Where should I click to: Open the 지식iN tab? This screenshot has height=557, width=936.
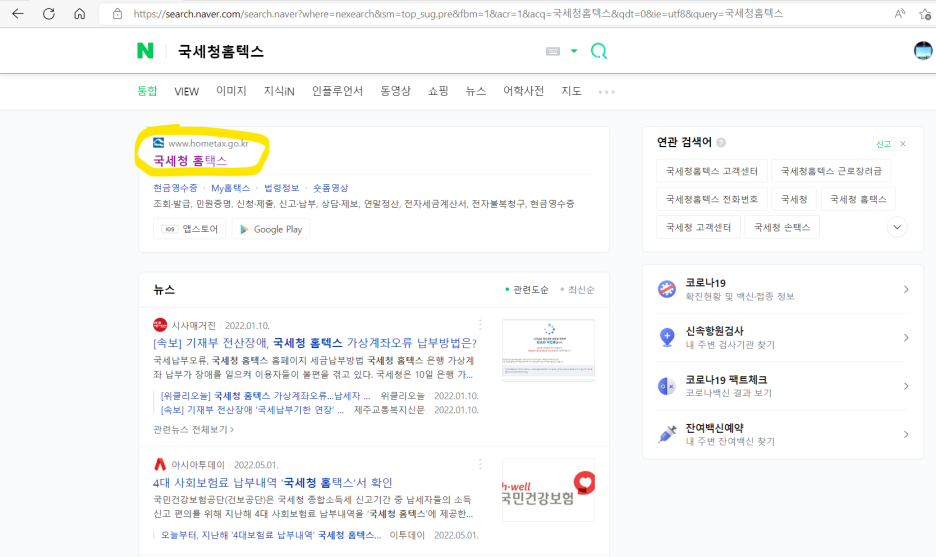279,91
